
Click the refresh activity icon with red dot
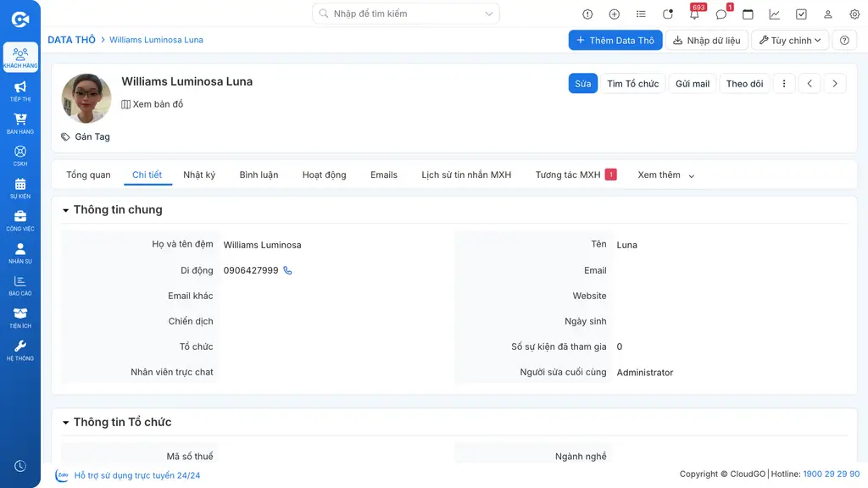point(668,14)
